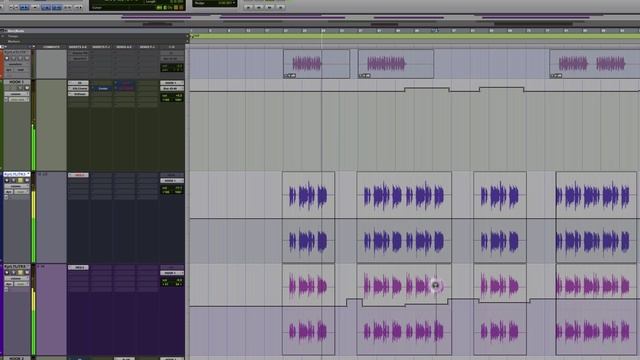Open the track view selector on purple FLUTES
This screenshot has height=360, width=640.
[x=16, y=278]
